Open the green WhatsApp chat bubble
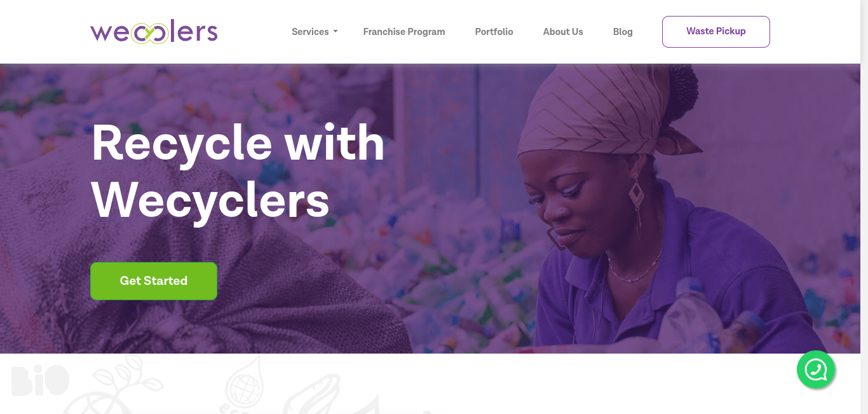 click(x=816, y=369)
